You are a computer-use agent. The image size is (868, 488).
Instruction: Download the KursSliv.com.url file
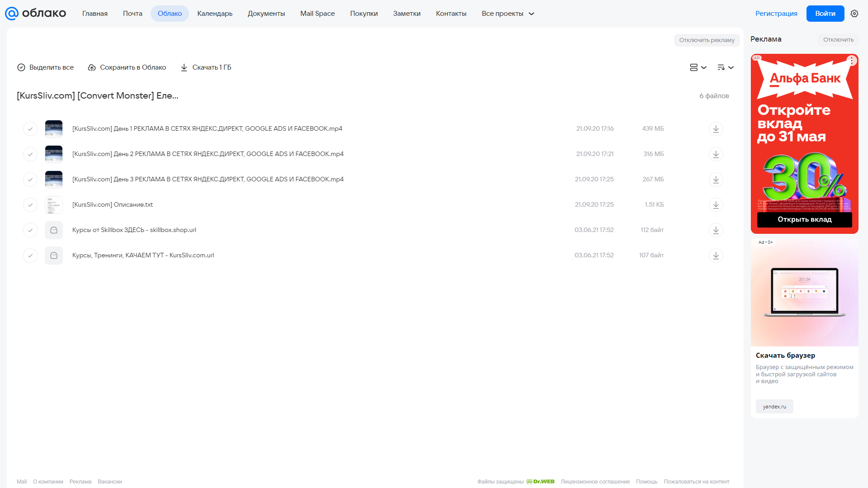click(x=716, y=256)
